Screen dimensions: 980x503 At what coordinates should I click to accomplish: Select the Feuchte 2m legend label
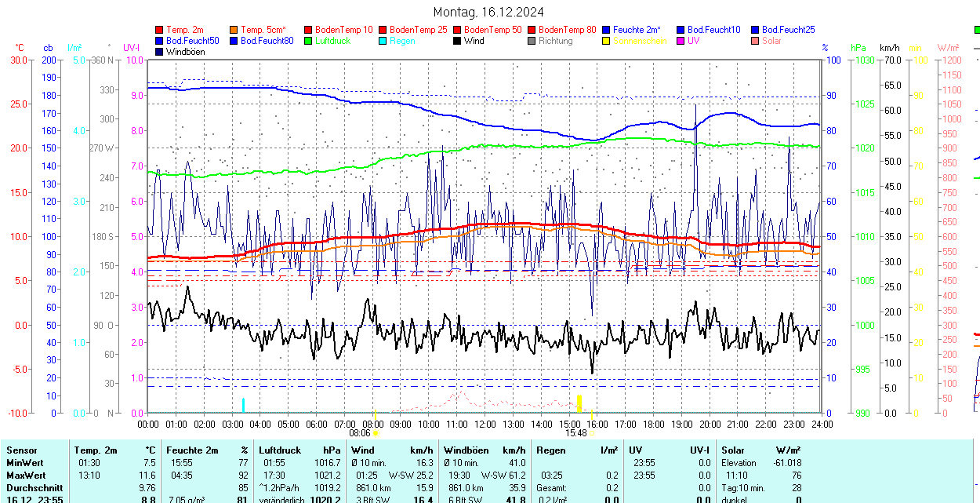coord(637,30)
